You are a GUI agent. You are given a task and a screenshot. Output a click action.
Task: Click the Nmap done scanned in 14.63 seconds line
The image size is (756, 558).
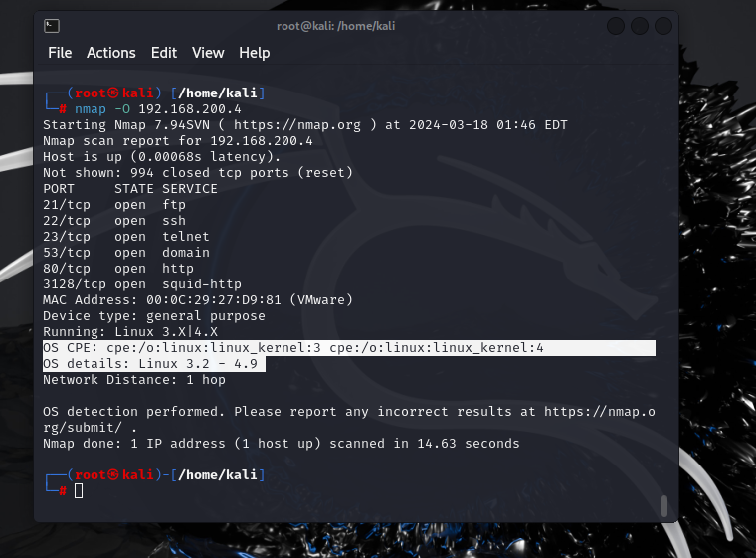point(282,444)
